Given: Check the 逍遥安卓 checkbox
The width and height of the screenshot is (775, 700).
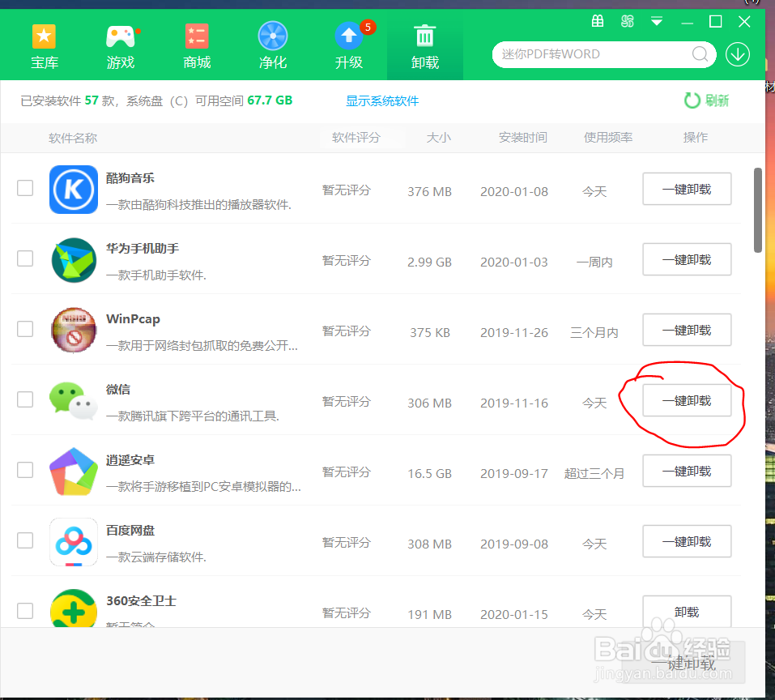Looking at the screenshot, I should (25, 470).
